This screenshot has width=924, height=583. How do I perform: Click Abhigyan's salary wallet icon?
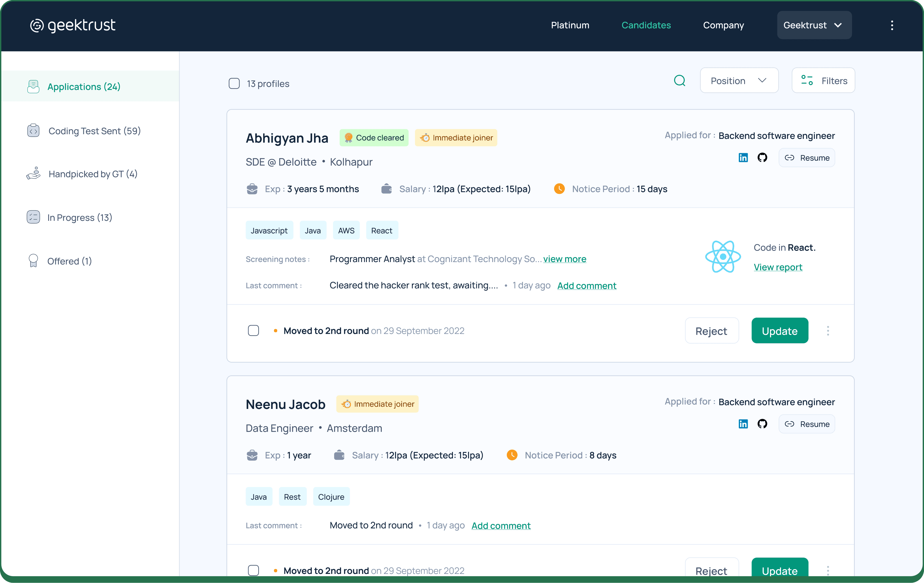point(386,189)
